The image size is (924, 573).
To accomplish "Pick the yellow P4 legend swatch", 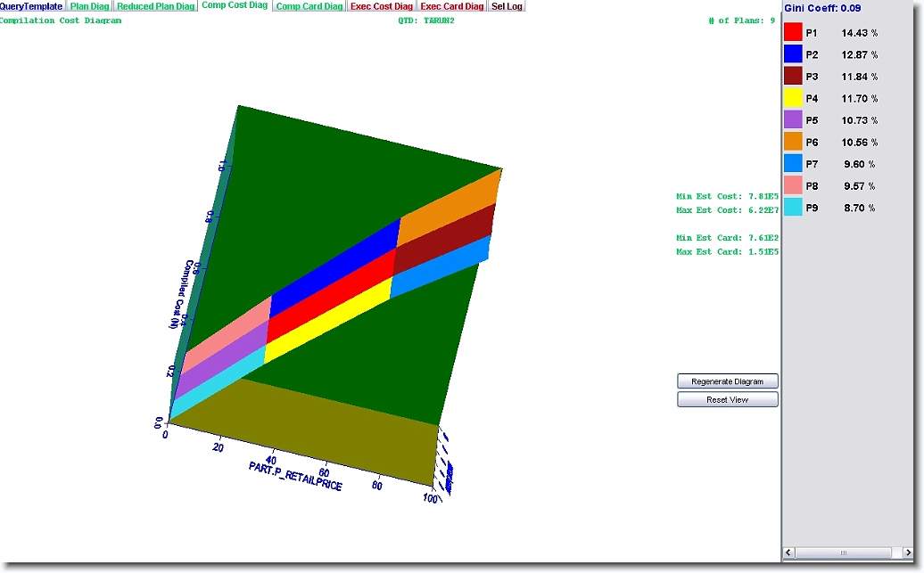I will tap(793, 98).
